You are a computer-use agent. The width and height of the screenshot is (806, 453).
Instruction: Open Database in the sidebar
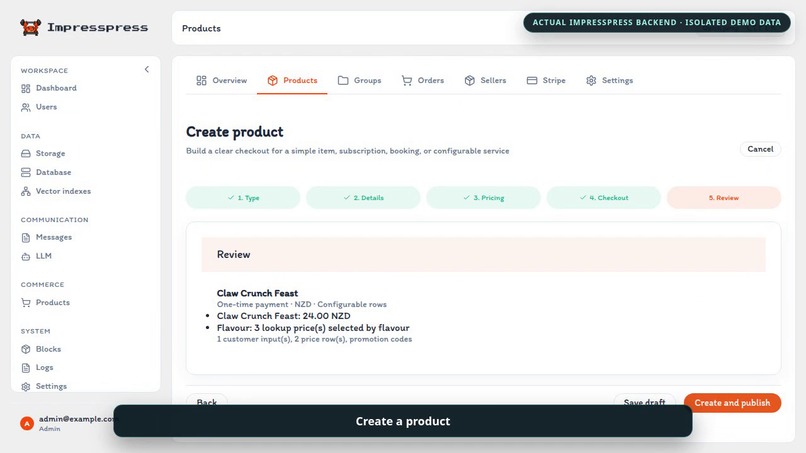point(53,172)
